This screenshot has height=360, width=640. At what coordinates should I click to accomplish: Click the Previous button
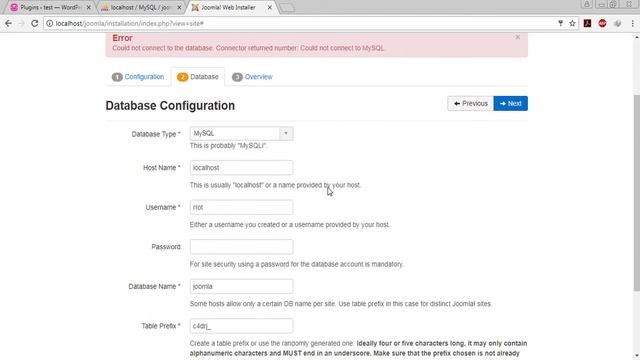point(471,104)
